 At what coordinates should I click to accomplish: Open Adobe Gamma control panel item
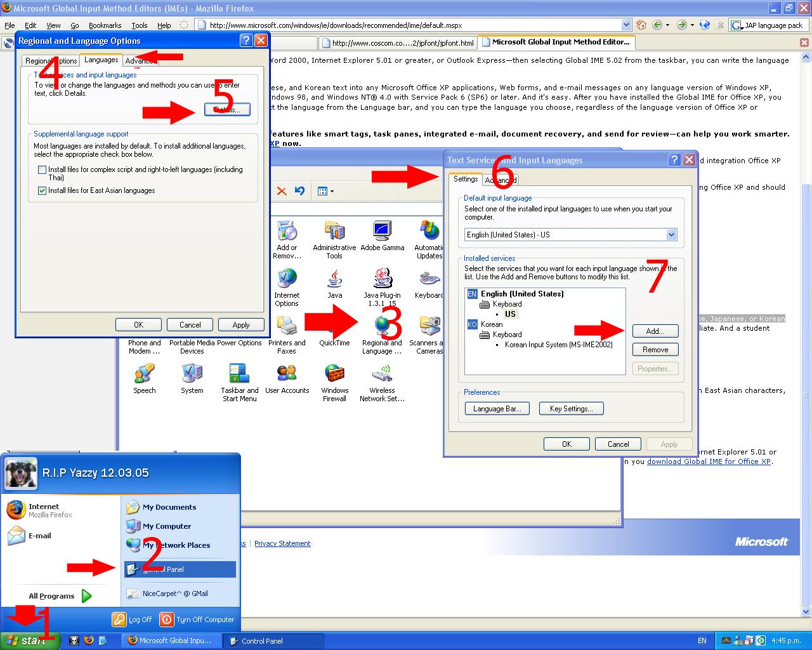382,236
